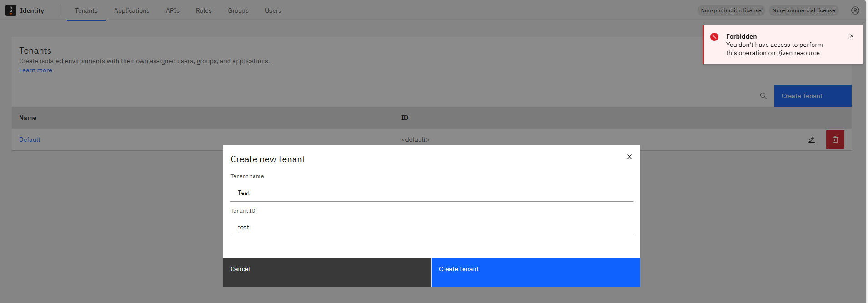Navigate to the Users tab
The height and width of the screenshot is (303, 868).
273,10
